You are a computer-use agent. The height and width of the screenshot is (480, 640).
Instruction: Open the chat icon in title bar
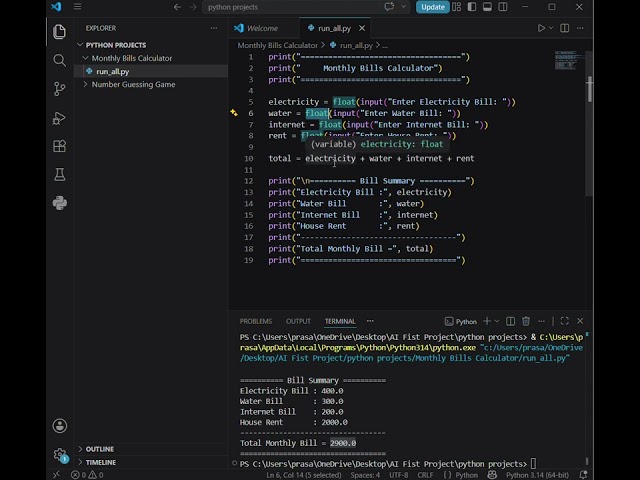(x=389, y=7)
